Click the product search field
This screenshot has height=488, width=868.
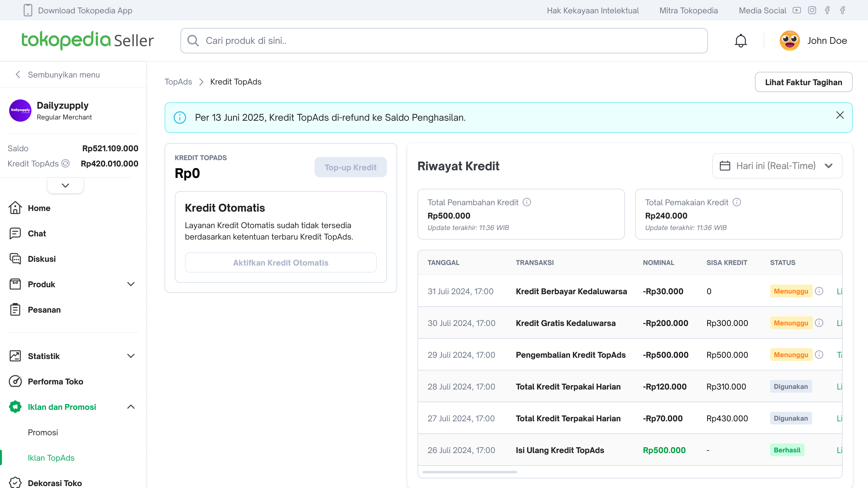coord(444,41)
